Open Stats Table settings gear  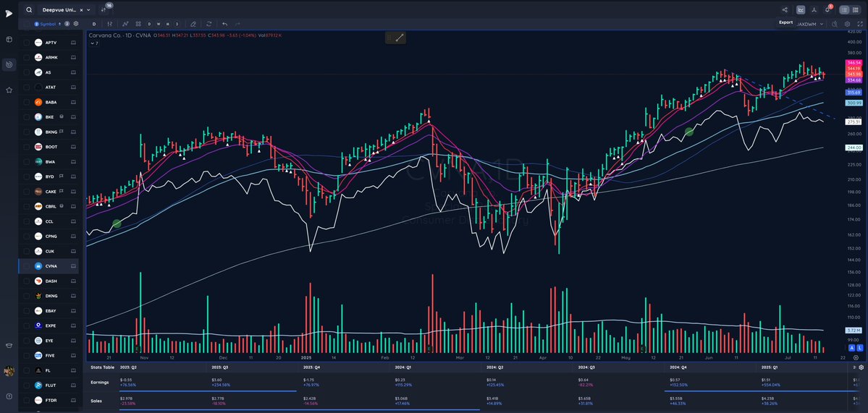[x=861, y=367]
